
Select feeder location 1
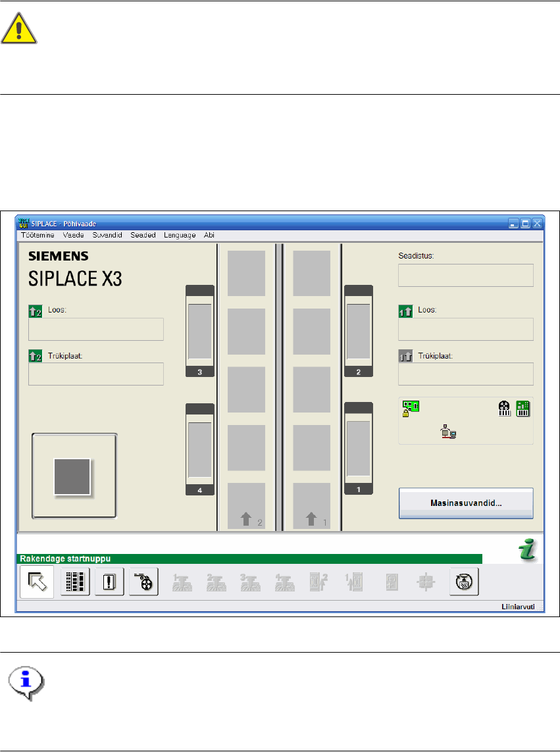[x=359, y=449]
